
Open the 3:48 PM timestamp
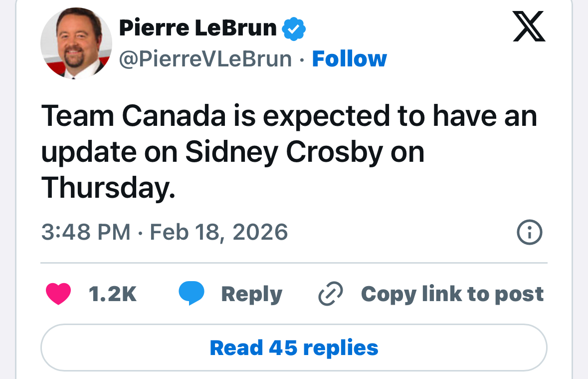[x=86, y=232]
